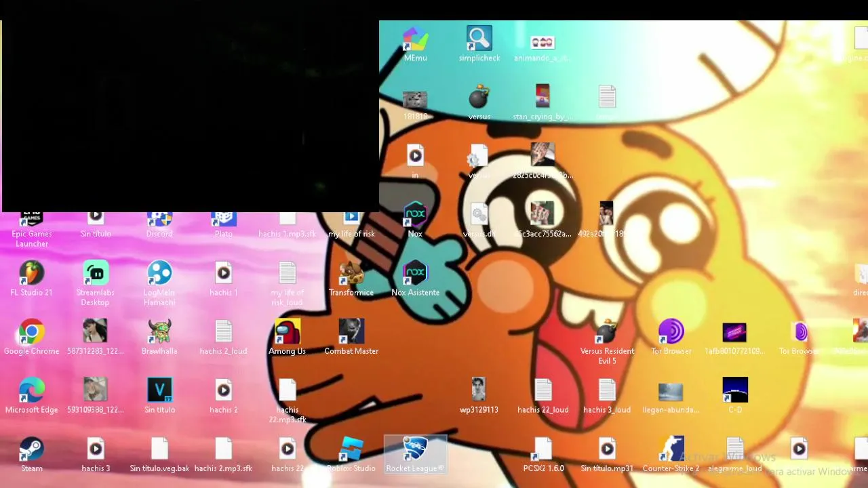The image size is (868, 488).
Task: Launch Rocket League
Action: [415, 453]
